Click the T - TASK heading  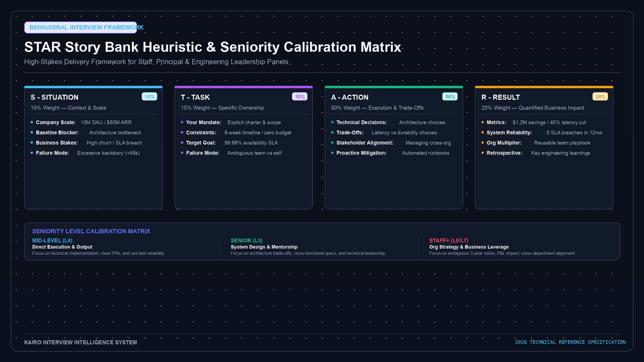tap(195, 97)
